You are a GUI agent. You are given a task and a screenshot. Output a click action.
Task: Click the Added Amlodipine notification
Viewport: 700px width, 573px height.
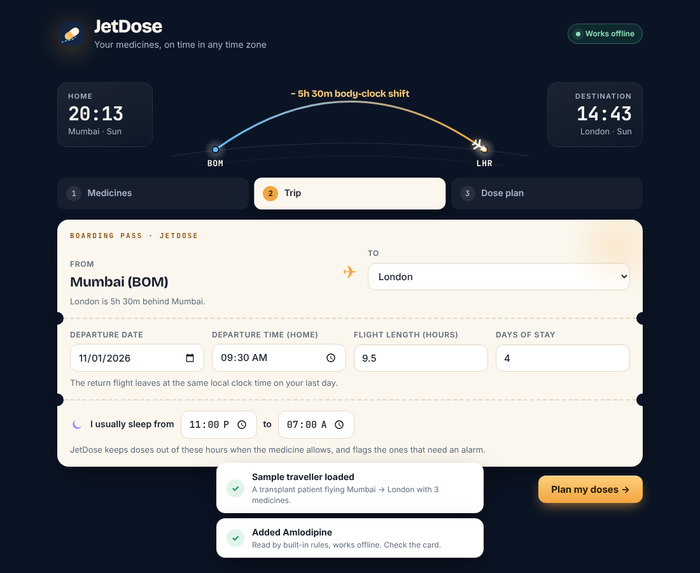click(x=350, y=538)
